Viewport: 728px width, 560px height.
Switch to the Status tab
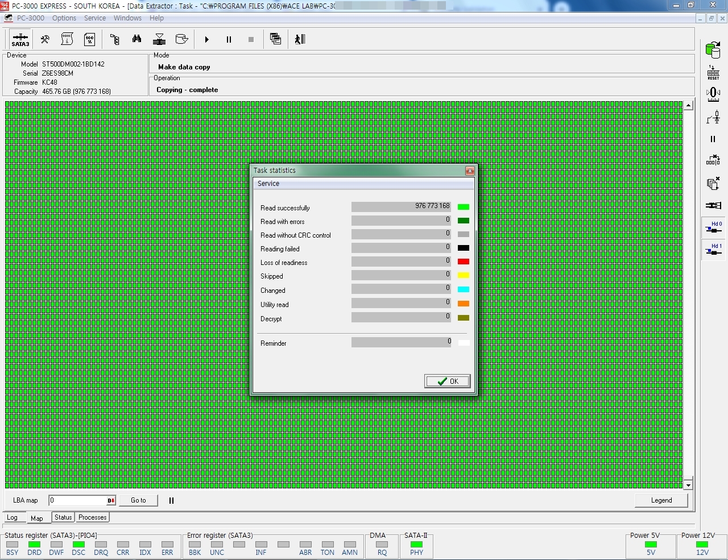click(x=63, y=517)
